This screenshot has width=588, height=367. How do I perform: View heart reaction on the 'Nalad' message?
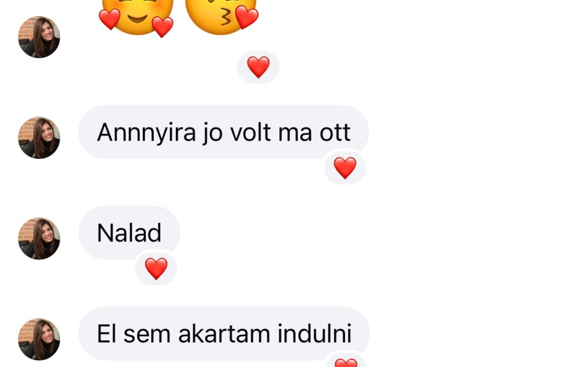click(156, 268)
